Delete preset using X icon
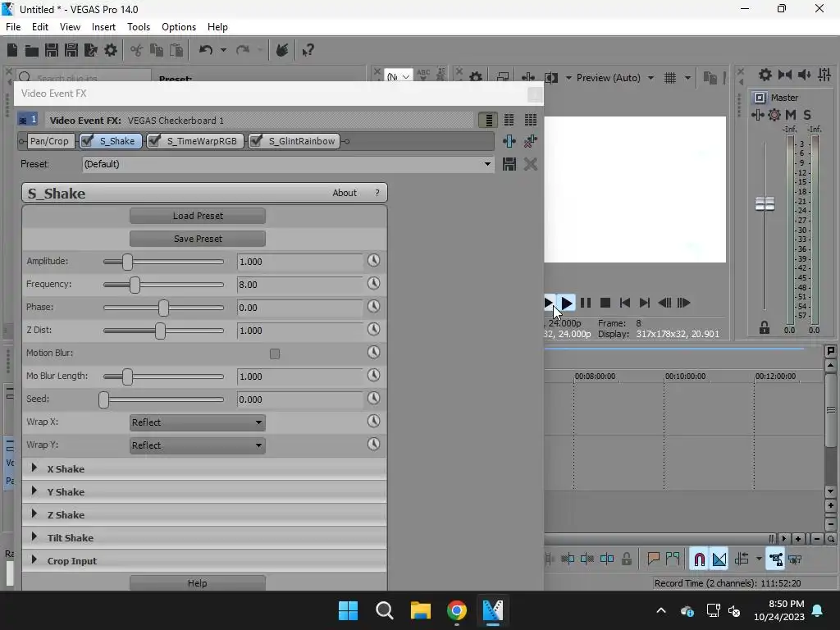The height and width of the screenshot is (630, 840). coord(531,164)
